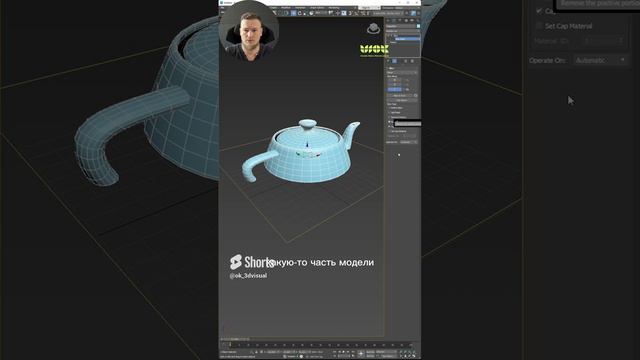Viewport: 640px width, 360px height.
Task: Open the Motion command panel tab
Action: coord(406,20)
